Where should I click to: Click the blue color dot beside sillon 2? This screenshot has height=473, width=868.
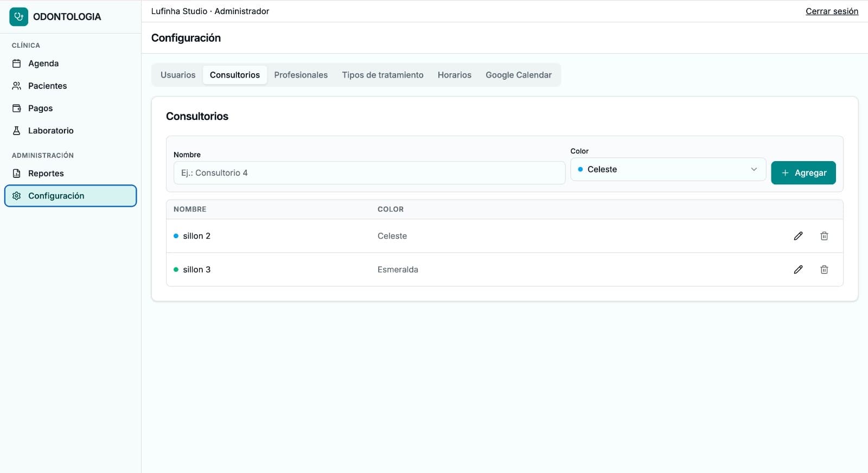click(176, 236)
